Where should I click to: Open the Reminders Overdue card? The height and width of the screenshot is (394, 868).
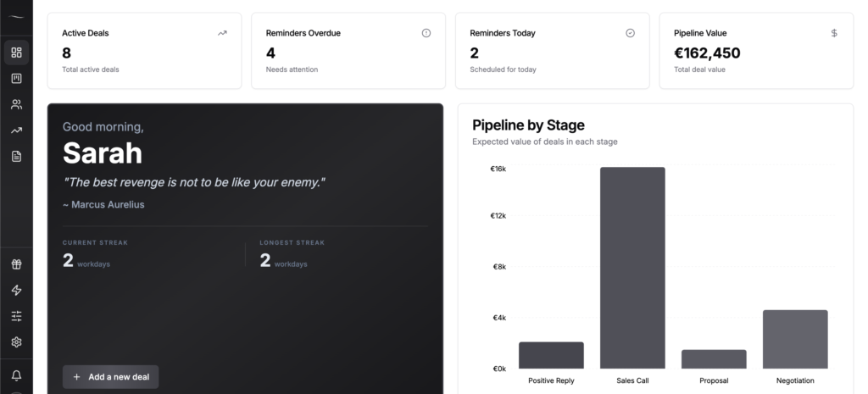pos(348,51)
